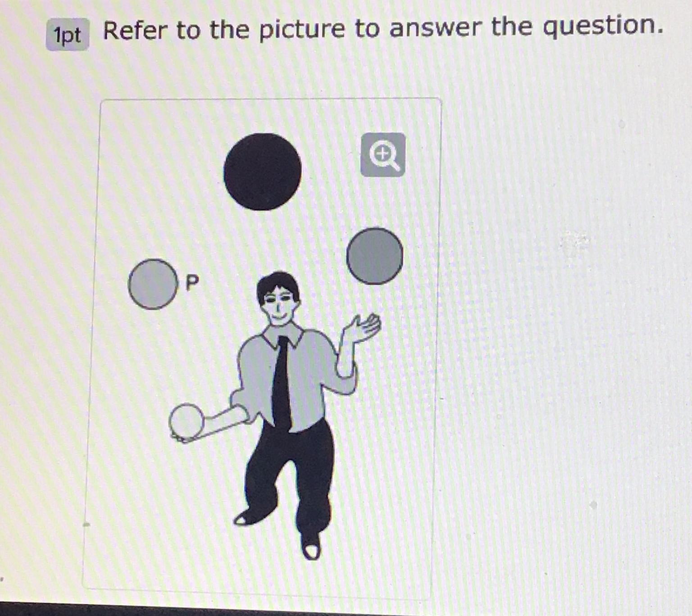Click the juggler's lower shoe pointing down
Viewport: 692px width, 616px height.
coord(311,548)
